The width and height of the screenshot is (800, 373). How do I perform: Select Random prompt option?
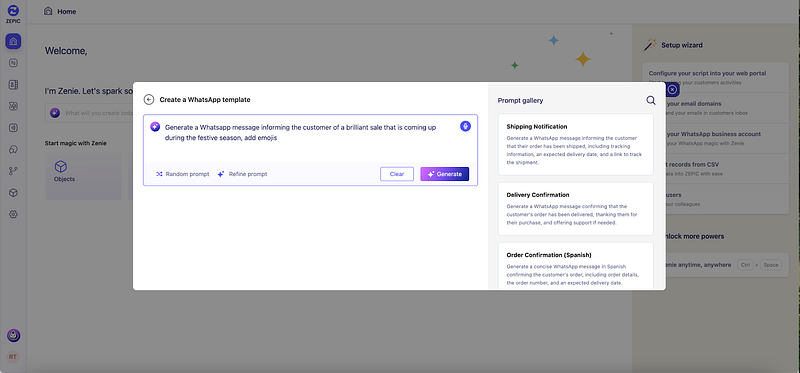tap(182, 174)
